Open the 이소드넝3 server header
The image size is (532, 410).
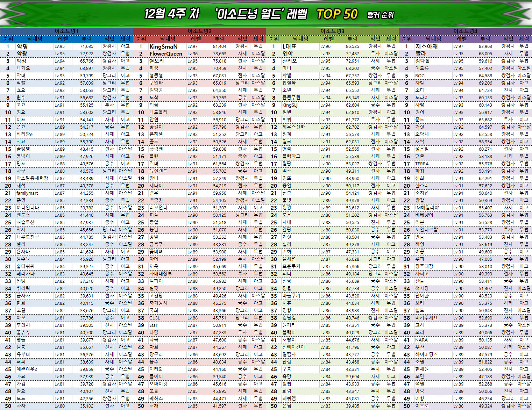(332, 31)
